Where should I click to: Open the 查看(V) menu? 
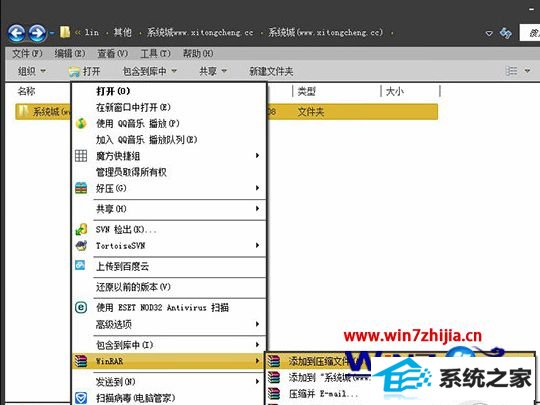[x=113, y=53]
